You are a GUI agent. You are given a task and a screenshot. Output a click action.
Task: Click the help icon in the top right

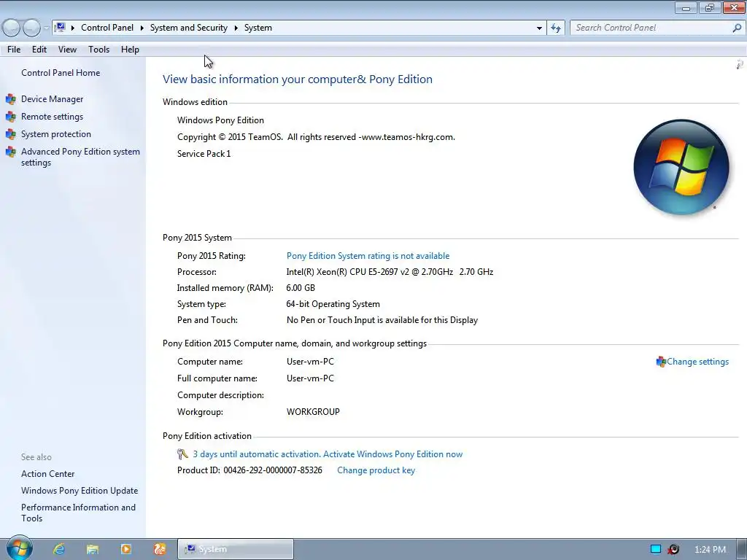coord(740,64)
